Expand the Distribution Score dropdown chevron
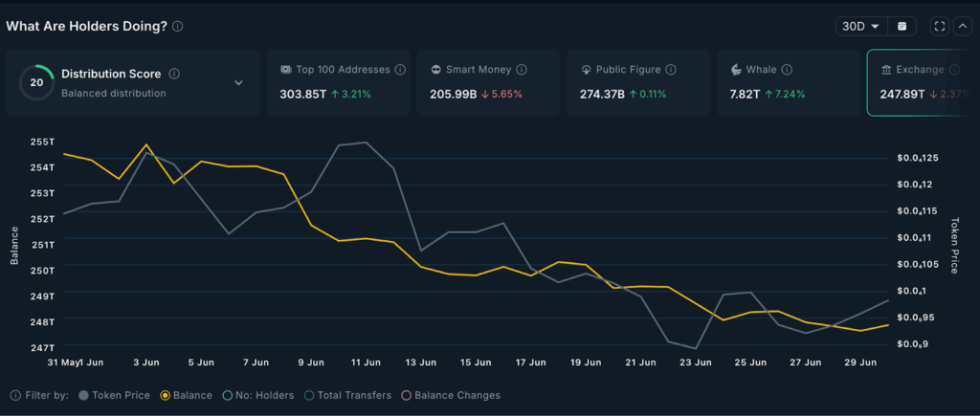The width and height of the screenshot is (980, 416). point(238,82)
